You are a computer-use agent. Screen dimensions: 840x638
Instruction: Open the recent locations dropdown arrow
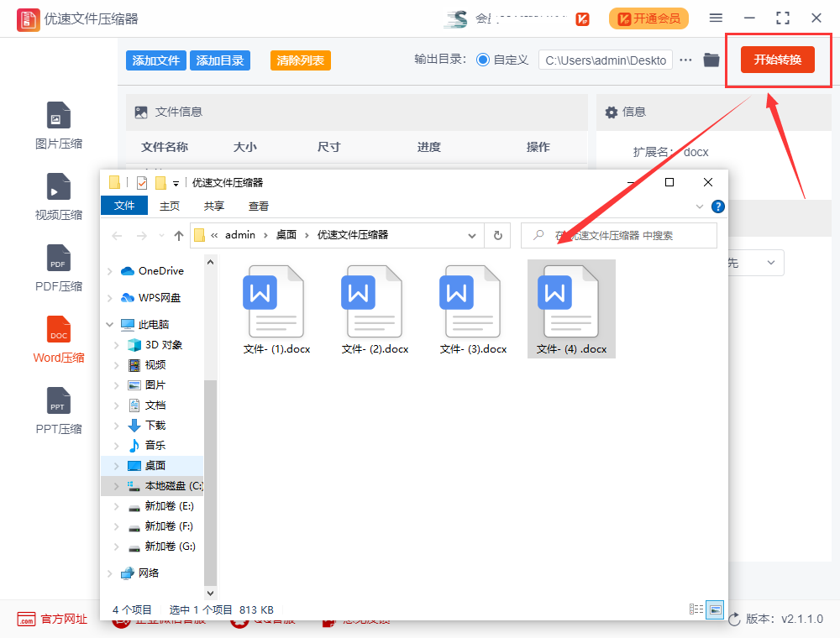[x=161, y=236]
